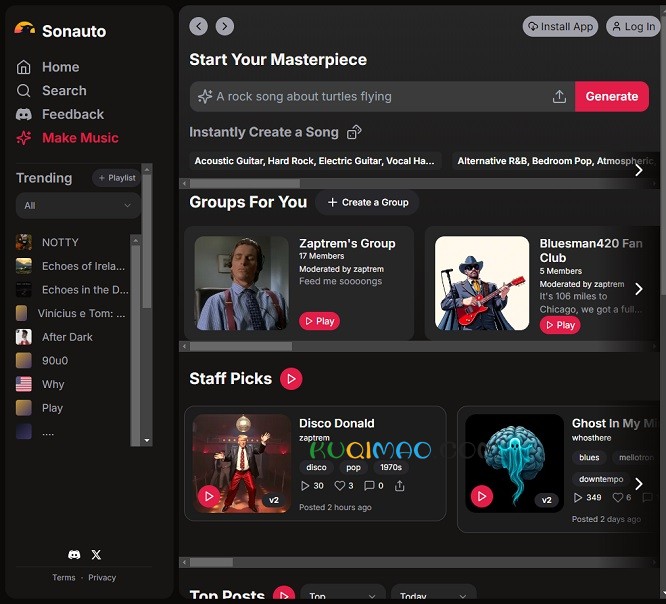Play all Staff Picks

click(x=291, y=378)
